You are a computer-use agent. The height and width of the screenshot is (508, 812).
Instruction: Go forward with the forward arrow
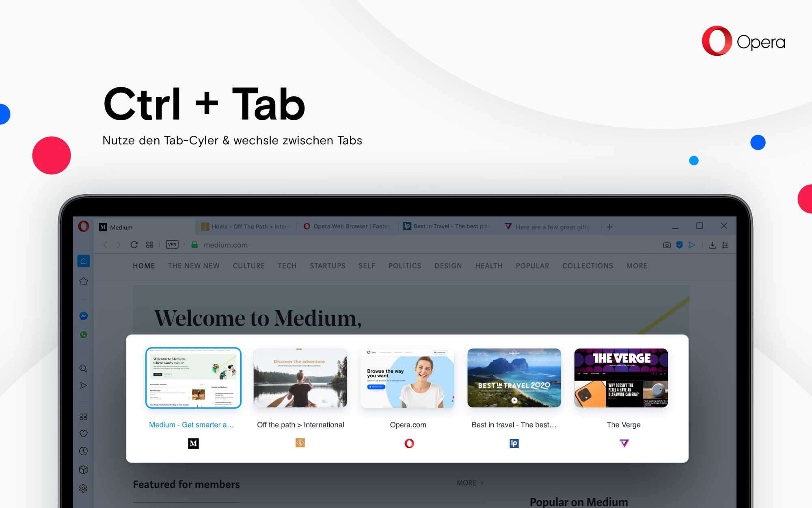pos(119,245)
